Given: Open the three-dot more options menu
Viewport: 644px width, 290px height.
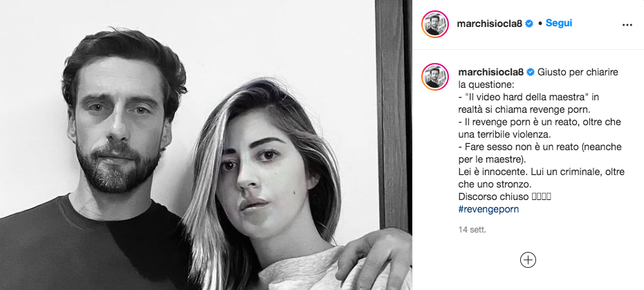Looking at the screenshot, I should pos(627,25).
